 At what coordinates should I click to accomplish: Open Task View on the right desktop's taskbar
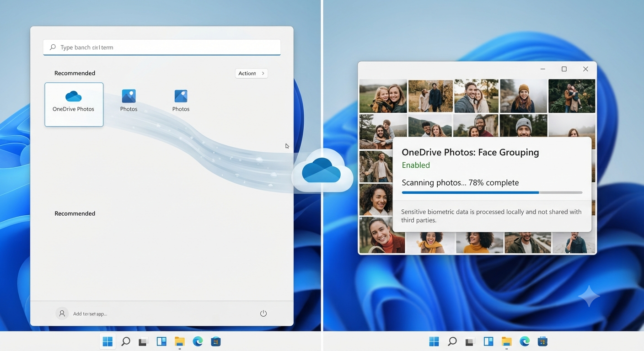pyautogui.click(x=470, y=341)
